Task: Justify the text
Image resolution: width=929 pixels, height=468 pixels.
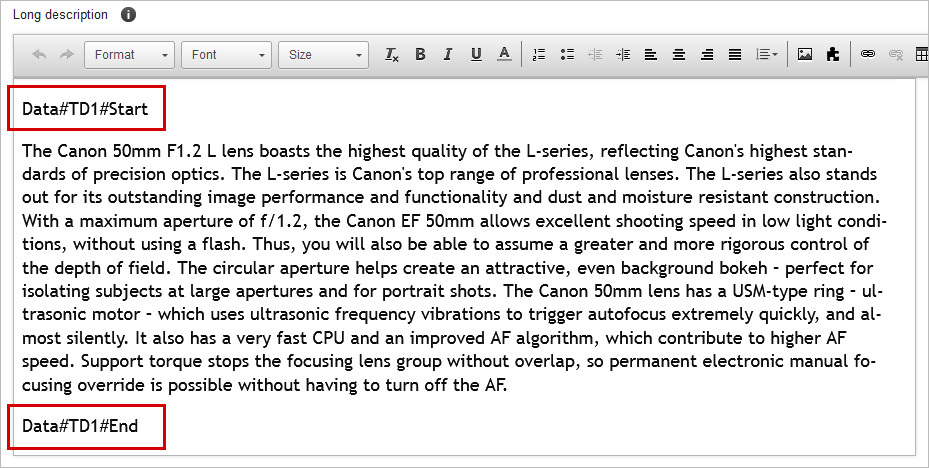Action: (x=735, y=55)
